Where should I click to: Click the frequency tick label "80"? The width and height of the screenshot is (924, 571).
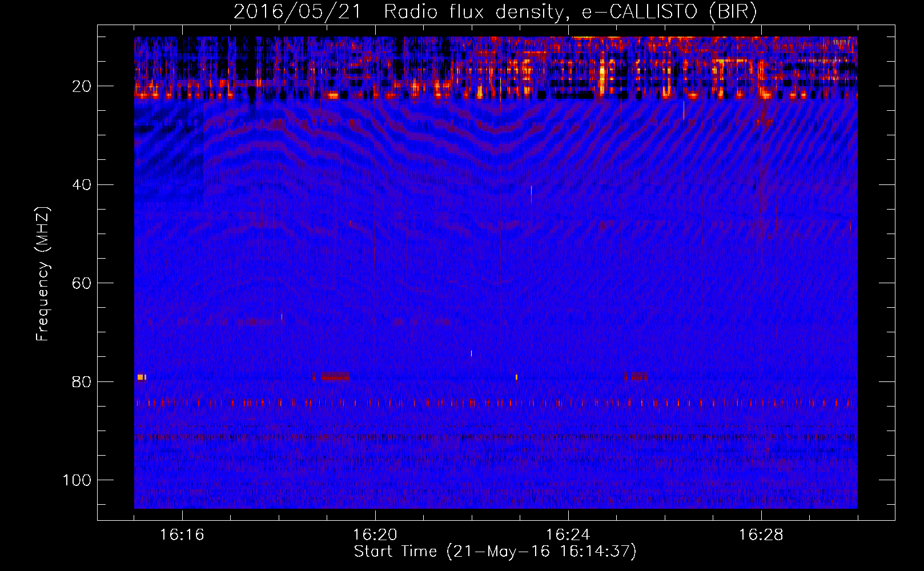[82, 382]
